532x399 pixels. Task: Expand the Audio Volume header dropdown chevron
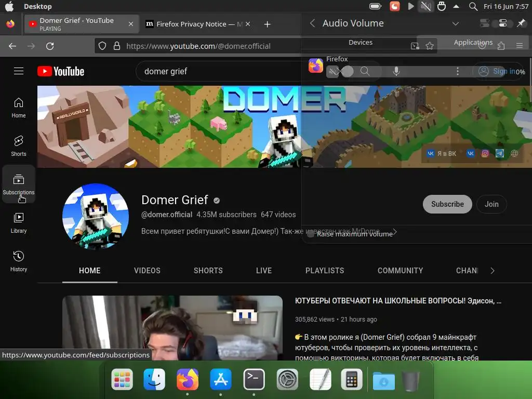tap(456, 23)
